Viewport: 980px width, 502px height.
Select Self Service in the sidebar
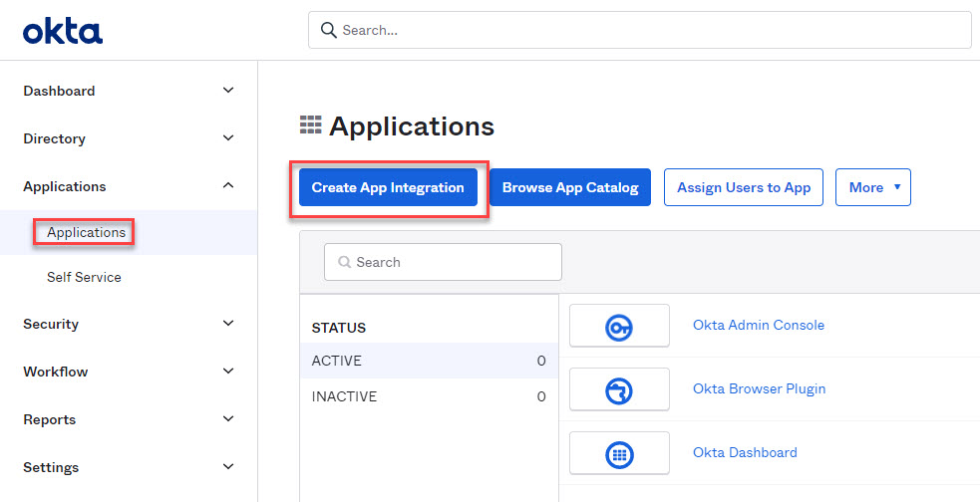(84, 277)
